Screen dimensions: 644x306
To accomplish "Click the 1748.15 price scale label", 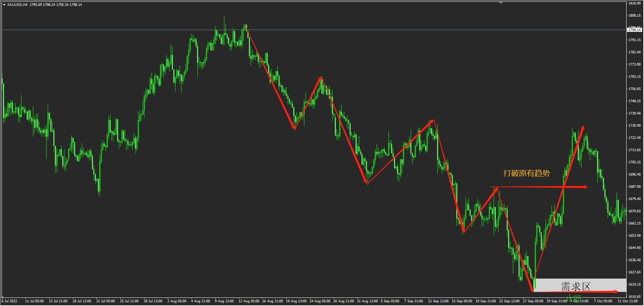I will 635,101.
